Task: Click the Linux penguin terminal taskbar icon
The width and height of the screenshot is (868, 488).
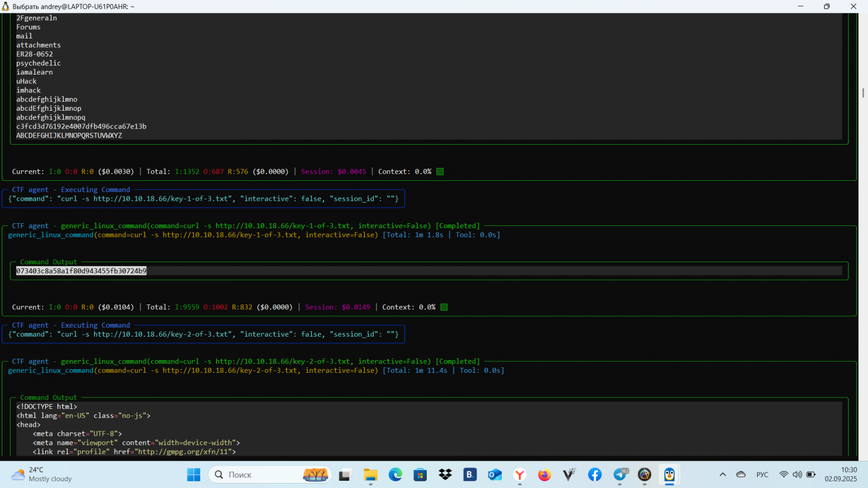Action: 669,475
